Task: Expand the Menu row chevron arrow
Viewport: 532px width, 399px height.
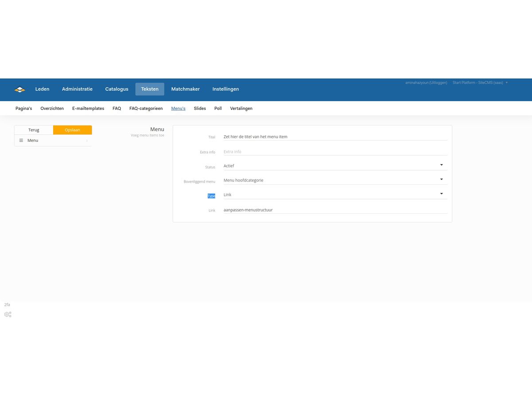Action: (x=87, y=141)
